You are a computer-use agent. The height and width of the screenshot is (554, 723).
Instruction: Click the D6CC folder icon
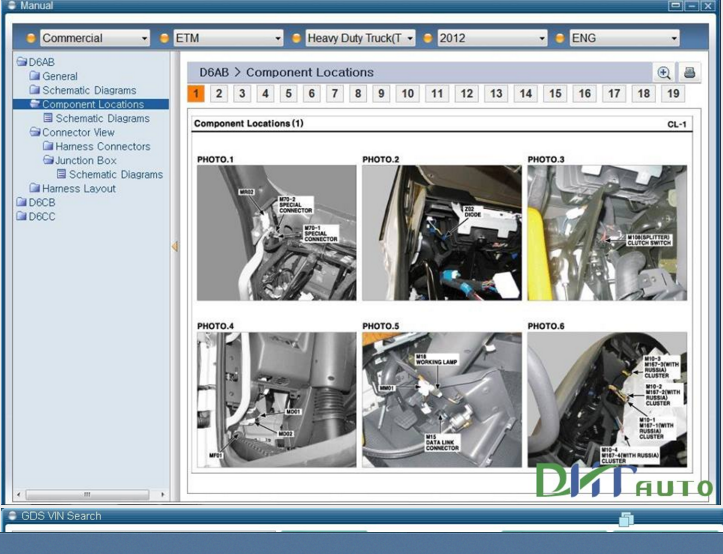click(21, 216)
